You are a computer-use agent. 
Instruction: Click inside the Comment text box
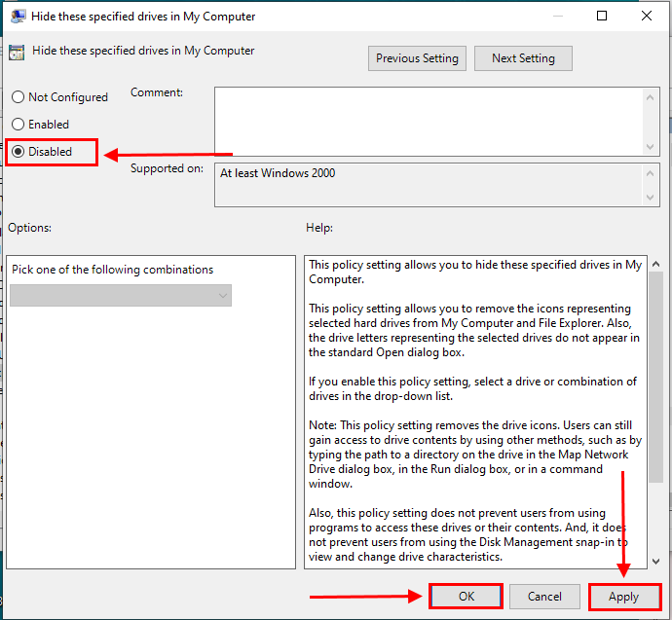tap(429, 122)
